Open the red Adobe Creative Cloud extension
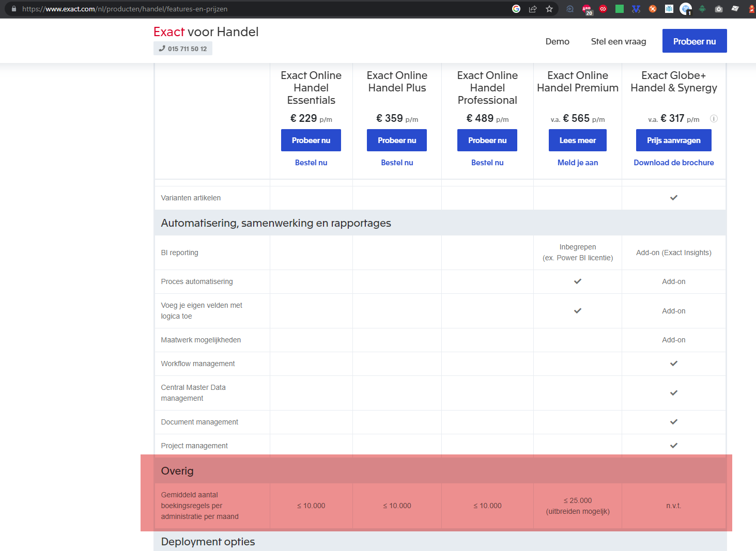The height and width of the screenshot is (551, 756). pyautogui.click(x=603, y=9)
